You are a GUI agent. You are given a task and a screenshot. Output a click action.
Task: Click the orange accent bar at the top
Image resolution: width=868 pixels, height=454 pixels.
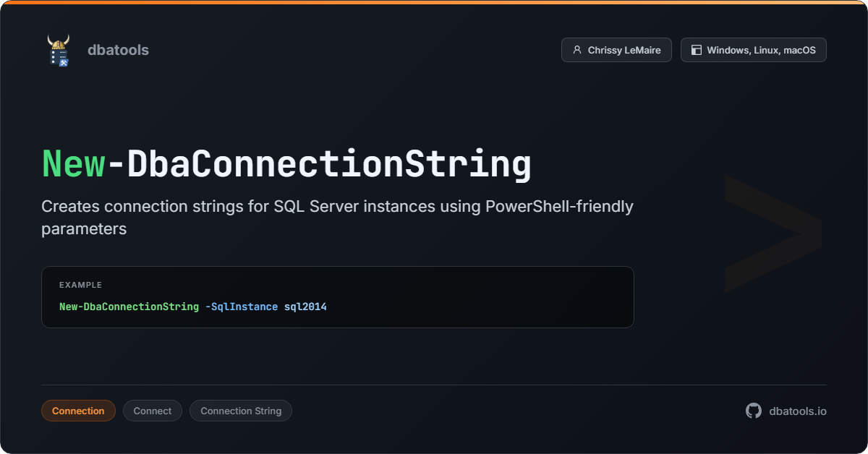point(434,2)
